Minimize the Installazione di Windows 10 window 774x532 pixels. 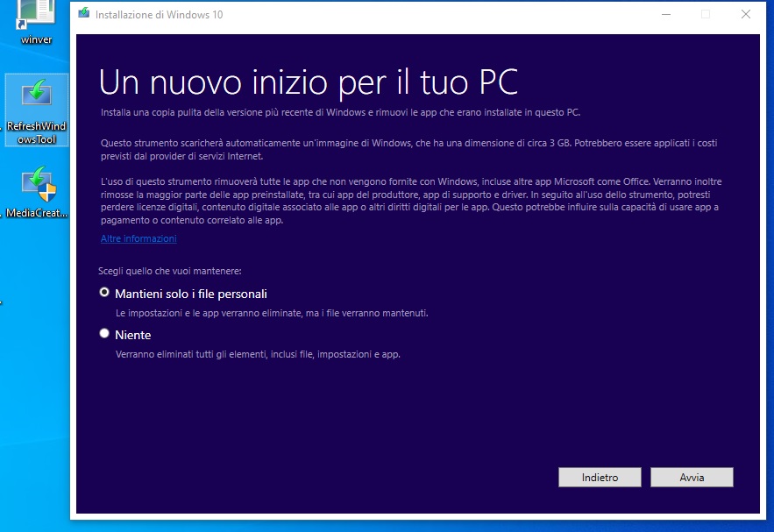(x=666, y=14)
